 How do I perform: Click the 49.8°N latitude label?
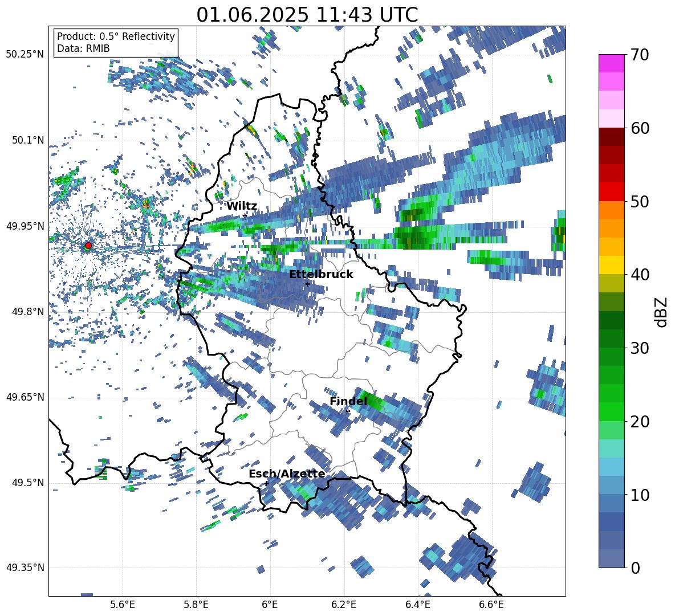27,312
